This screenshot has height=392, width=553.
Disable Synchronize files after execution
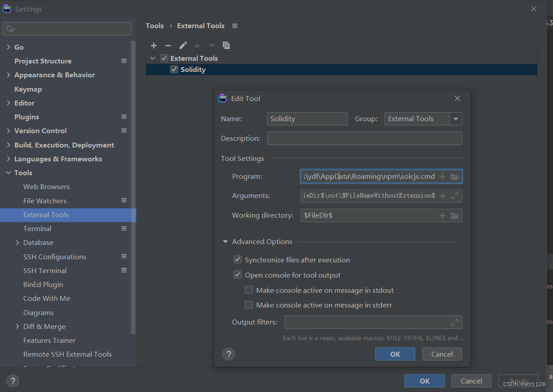pos(237,259)
